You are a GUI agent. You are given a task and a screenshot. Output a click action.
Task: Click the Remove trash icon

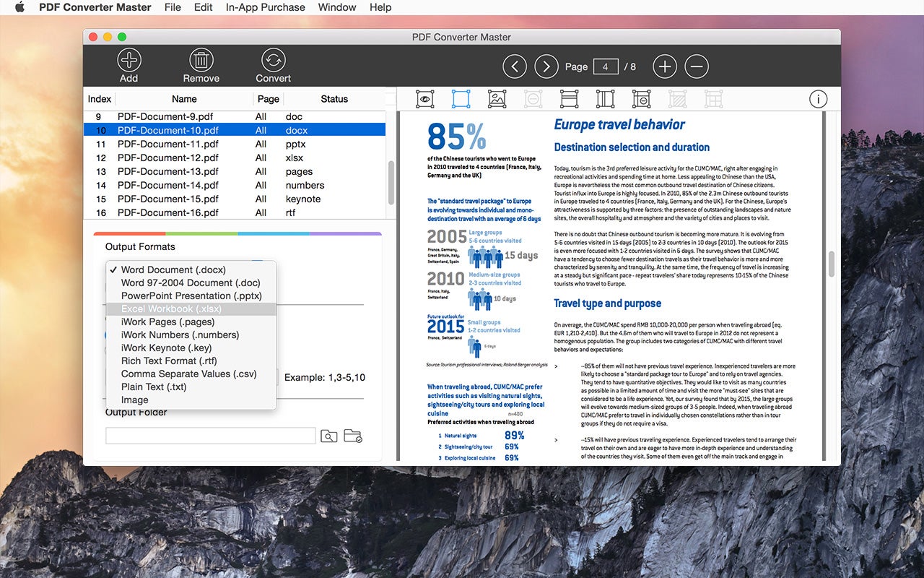pos(201,60)
